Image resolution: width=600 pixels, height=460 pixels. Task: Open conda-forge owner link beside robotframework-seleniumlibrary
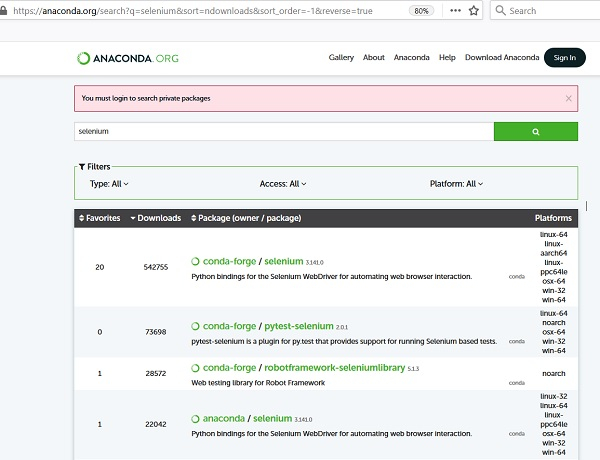(x=229, y=368)
